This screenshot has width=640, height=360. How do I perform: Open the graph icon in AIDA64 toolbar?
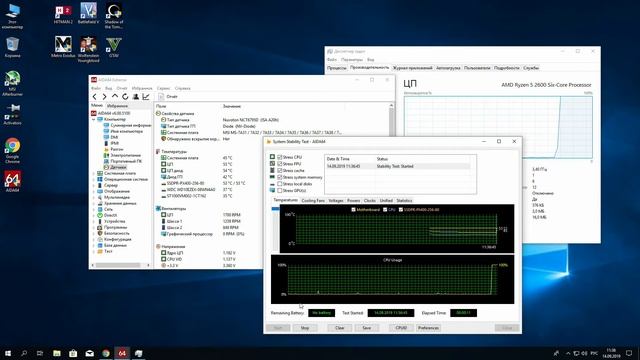pos(146,97)
